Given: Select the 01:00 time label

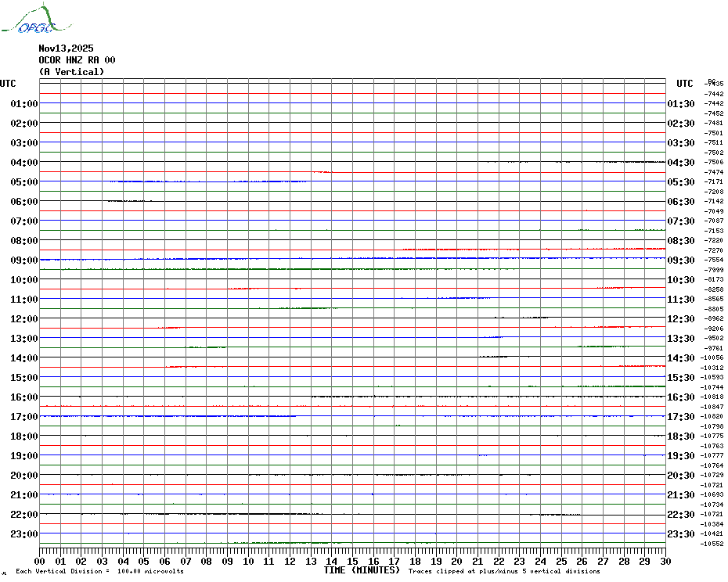Looking at the screenshot, I should (24, 103).
